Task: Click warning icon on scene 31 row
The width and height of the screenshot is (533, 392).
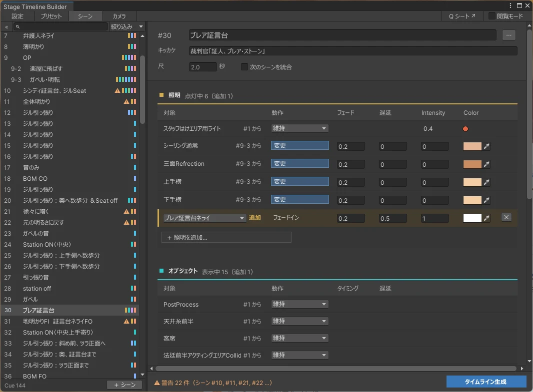Action: (126, 321)
